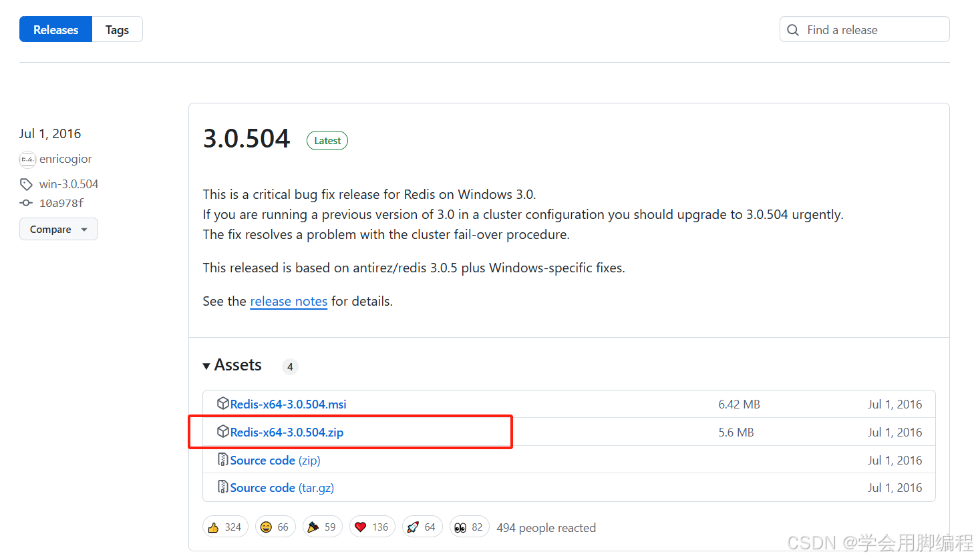
Task: Click the tag icon beside win-3.0.504
Action: coord(26,184)
